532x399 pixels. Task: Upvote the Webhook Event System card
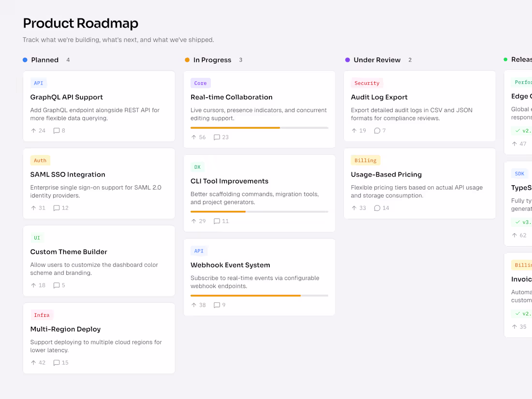point(194,305)
